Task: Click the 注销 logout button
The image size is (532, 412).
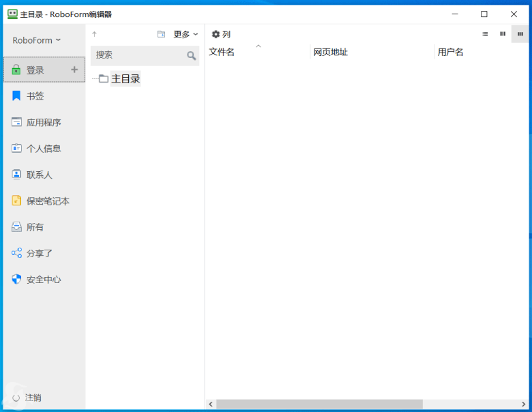Action: point(27,398)
